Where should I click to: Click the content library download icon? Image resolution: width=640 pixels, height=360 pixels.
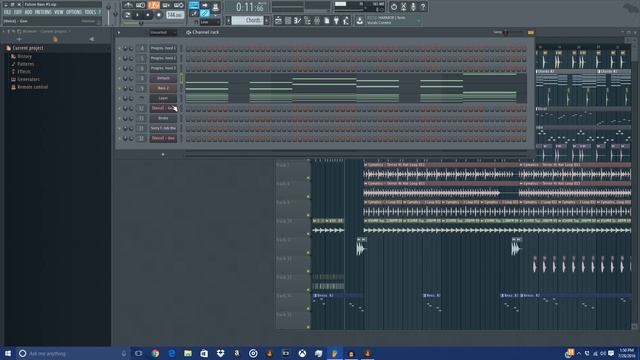pos(360,20)
